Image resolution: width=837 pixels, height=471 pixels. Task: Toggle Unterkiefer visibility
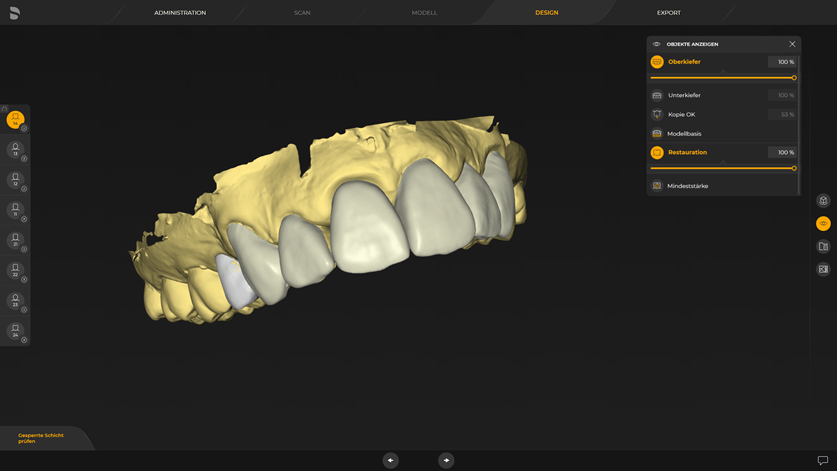tap(657, 95)
